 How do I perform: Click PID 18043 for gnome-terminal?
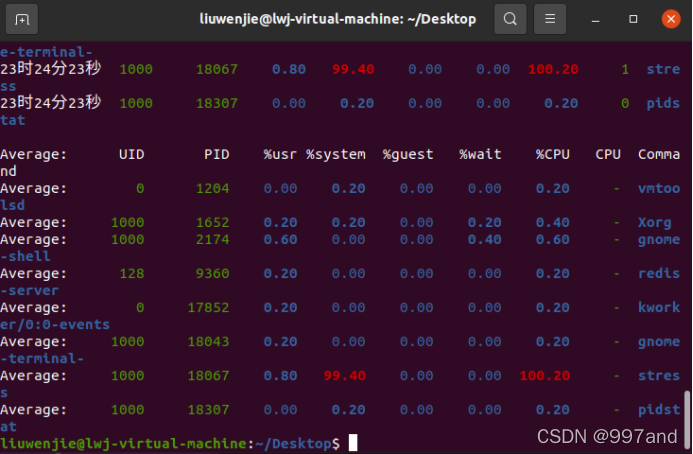209,341
